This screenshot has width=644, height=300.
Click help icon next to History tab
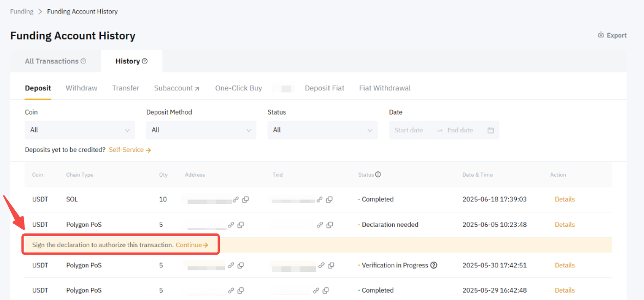coord(145,61)
